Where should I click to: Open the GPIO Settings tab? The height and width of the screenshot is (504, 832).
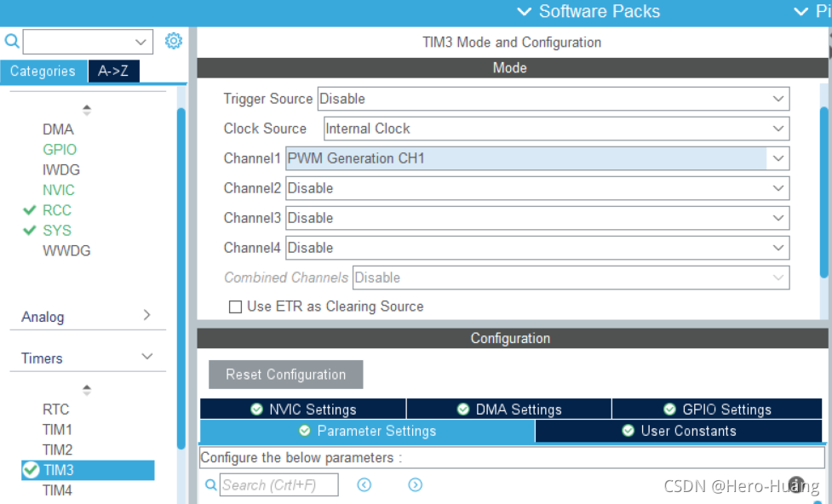pyautogui.click(x=717, y=409)
